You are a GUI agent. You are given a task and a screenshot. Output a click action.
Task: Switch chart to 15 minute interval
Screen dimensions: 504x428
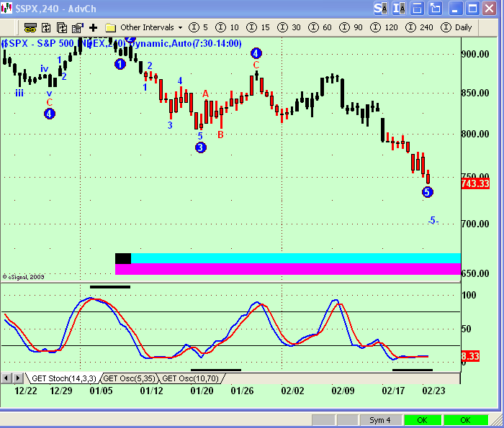pos(258,27)
